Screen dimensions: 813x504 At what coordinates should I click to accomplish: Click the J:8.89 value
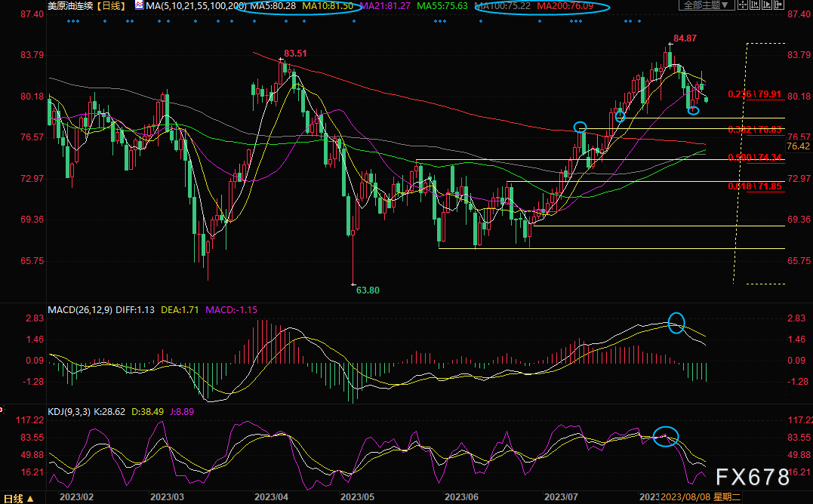point(181,412)
